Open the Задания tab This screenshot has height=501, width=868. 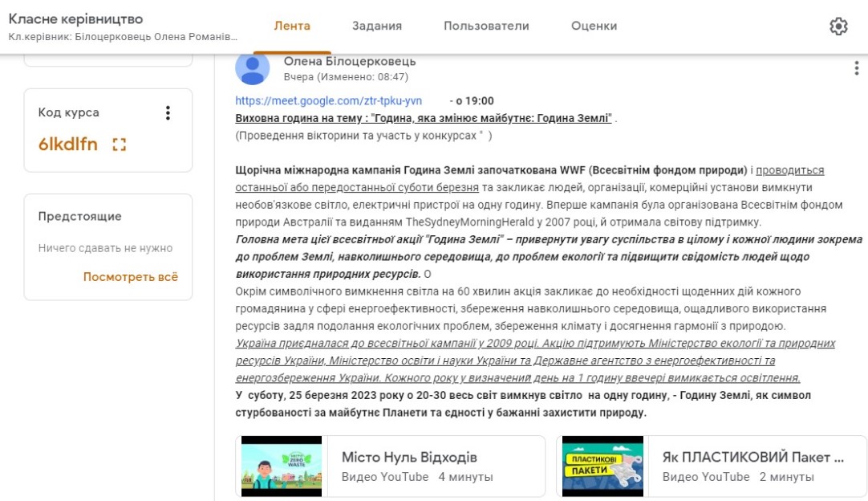(x=376, y=26)
